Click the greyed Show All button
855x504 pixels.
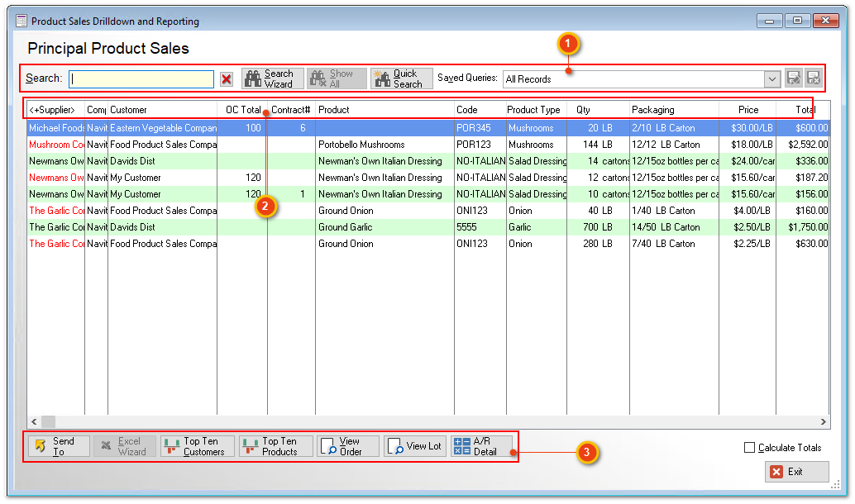(x=337, y=79)
